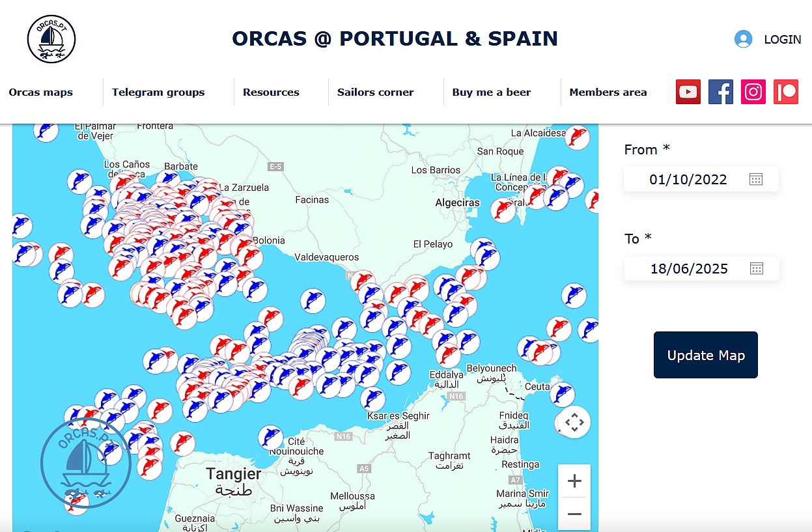The image size is (812, 532).
Task: Open the Telegram groups menu
Action: (158, 92)
